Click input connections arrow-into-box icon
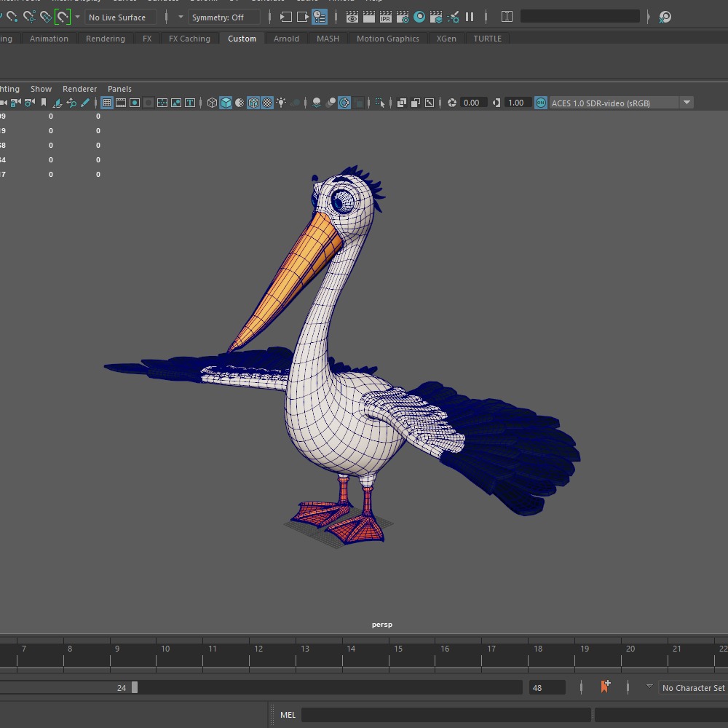The width and height of the screenshot is (728, 728). pos(286,17)
